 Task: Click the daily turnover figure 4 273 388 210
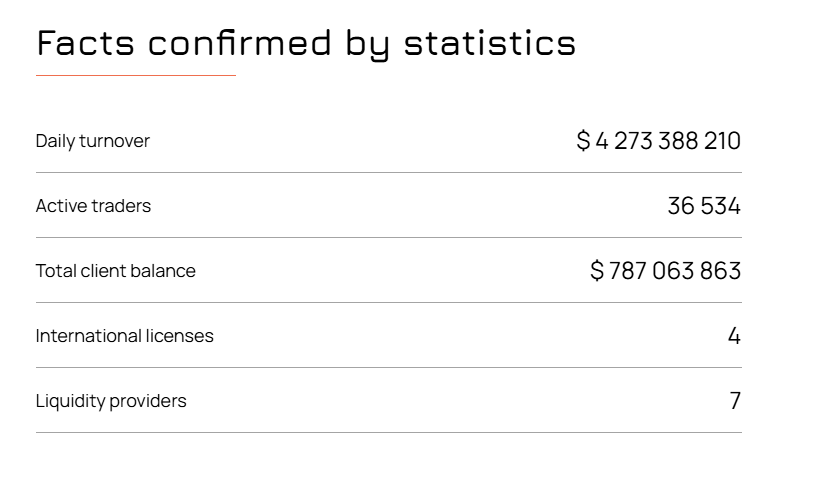(668, 141)
